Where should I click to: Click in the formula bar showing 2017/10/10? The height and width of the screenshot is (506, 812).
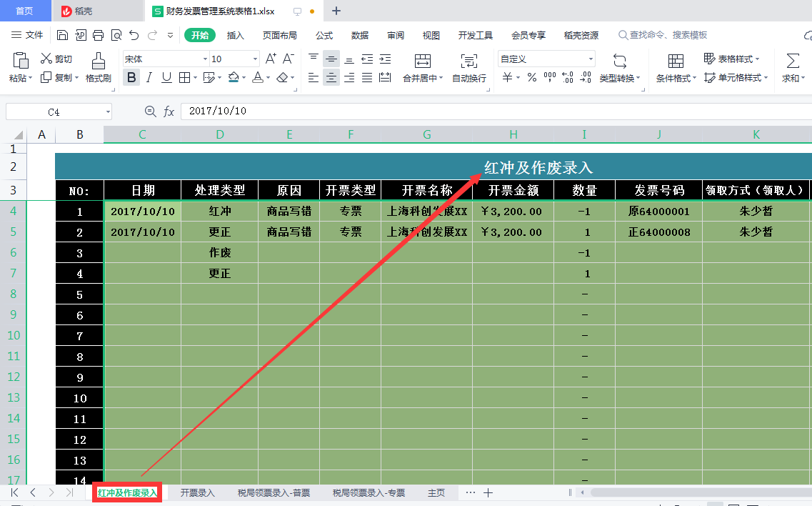pos(496,111)
